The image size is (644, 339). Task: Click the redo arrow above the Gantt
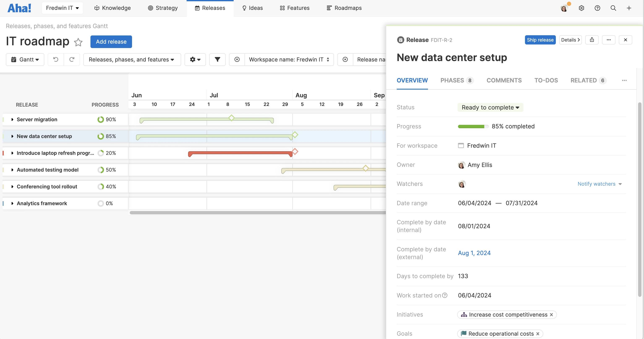[72, 59]
